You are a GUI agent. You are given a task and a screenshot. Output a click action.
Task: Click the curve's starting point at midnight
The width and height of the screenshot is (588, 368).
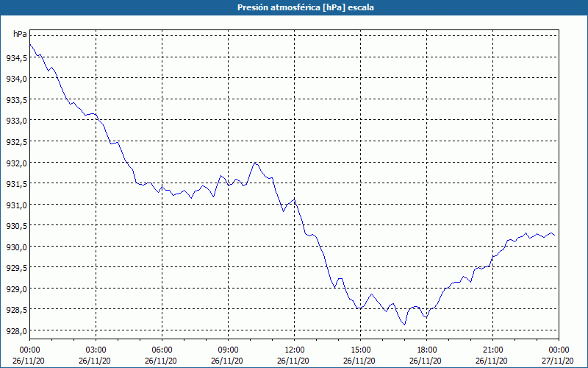(30, 46)
